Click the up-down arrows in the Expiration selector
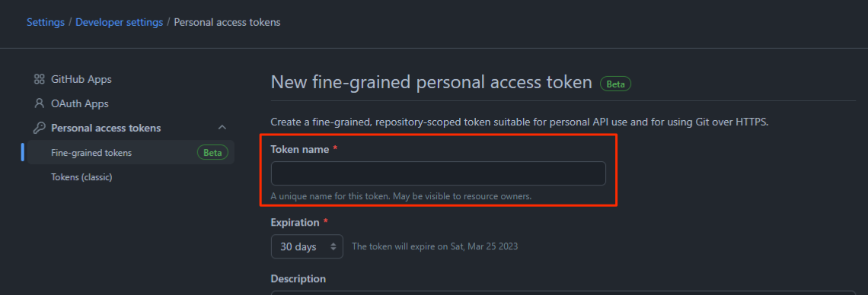The width and height of the screenshot is (868, 295). click(333, 246)
